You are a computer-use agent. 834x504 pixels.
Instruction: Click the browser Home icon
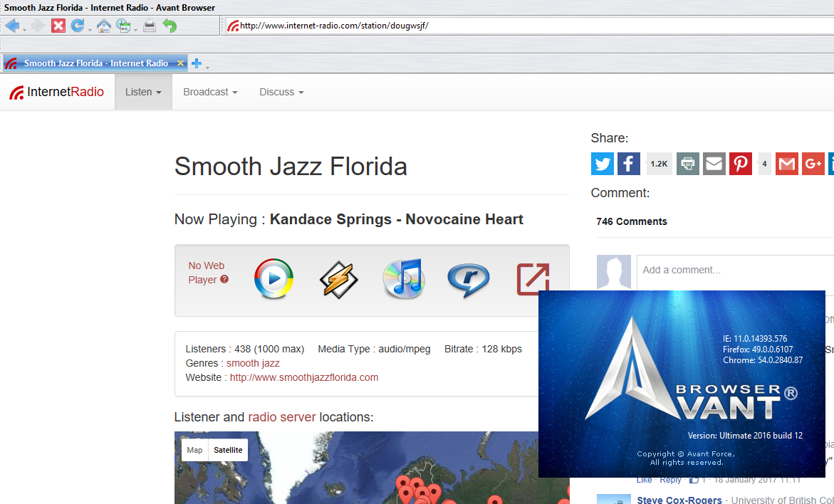pyautogui.click(x=104, y=26)
